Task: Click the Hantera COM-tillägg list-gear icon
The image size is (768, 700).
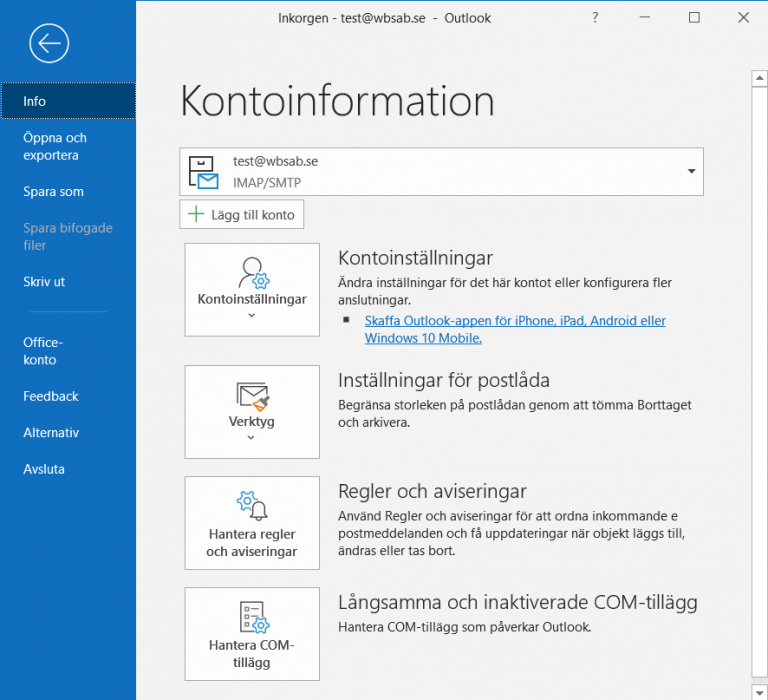Action: point(252,618)
